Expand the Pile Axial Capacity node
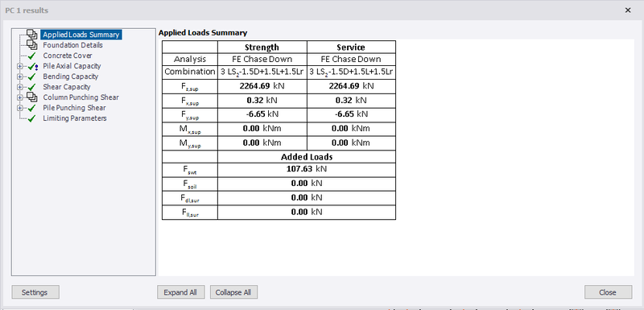644x310 pixels. pos(19,66)
